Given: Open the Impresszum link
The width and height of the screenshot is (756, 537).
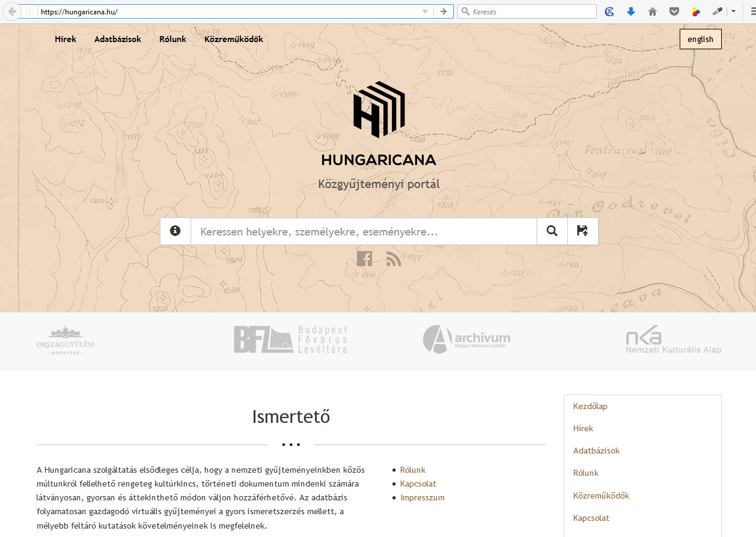Looking at the screenshot, I should point(422,497).
